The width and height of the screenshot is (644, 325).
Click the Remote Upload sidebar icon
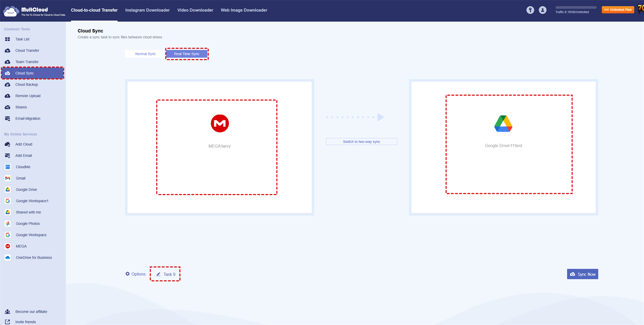7,96
